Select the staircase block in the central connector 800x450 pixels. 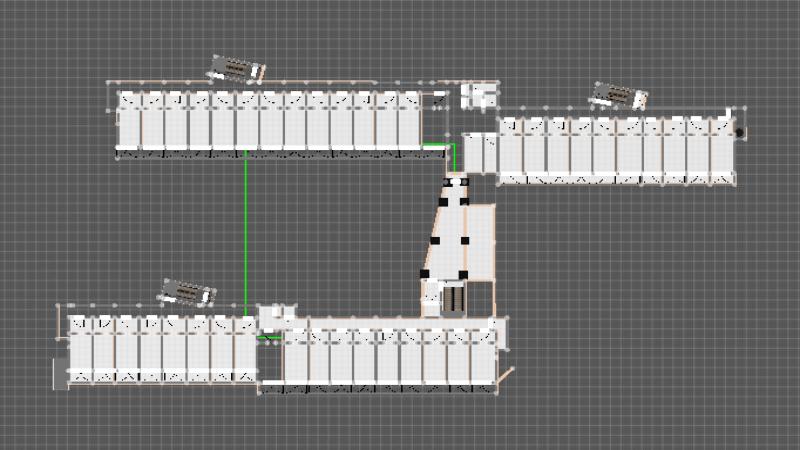453,299
